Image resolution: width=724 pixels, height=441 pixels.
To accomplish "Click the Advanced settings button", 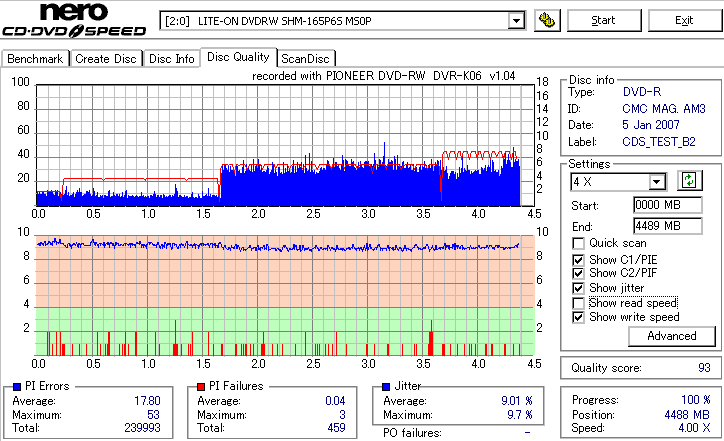I will point(671,336).
